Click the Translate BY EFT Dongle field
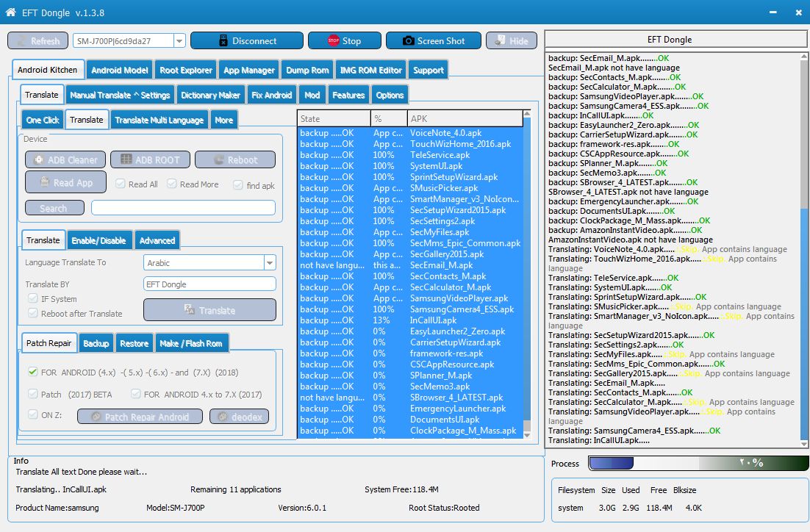Screen dimensions: 810x532 pyautogui.click(x=209, y=284)
